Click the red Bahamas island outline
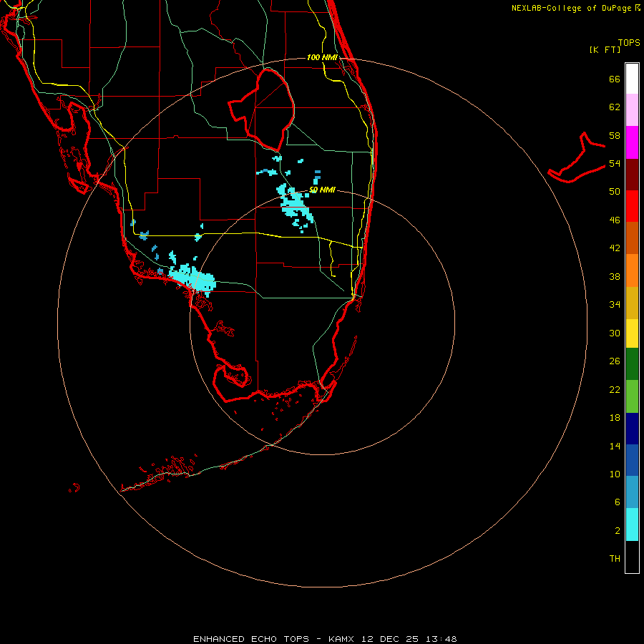Viewport: 644px width, 644px height. pos(577,157)
